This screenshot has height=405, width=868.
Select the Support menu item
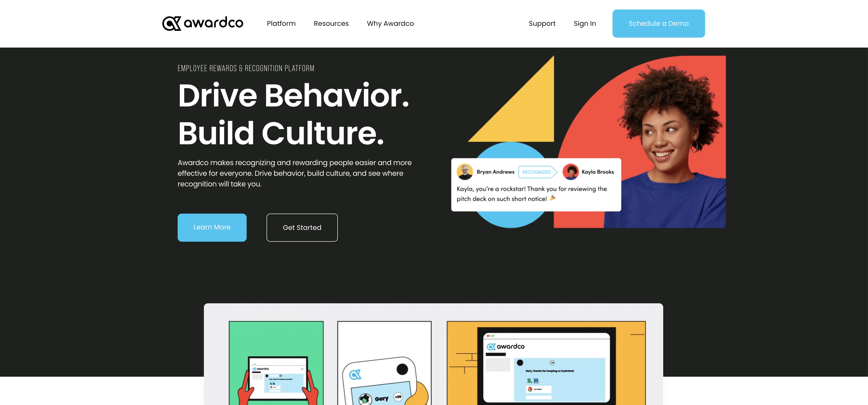click(542, 23)
